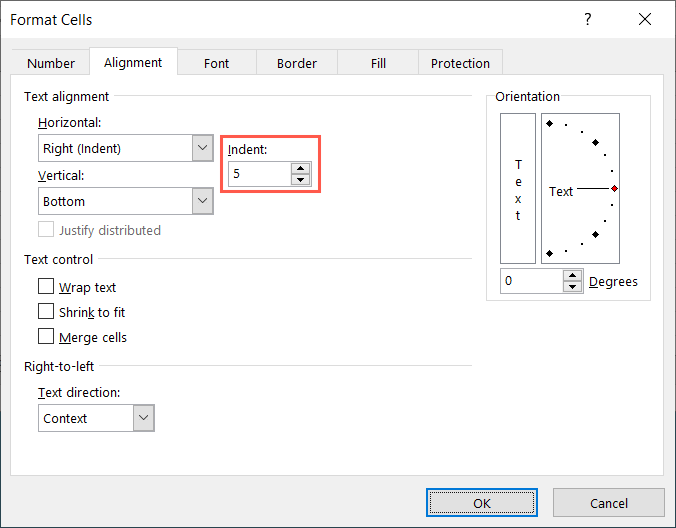
Task: Increase Degrees with the up spinner arrow
Action: (573, 275)
